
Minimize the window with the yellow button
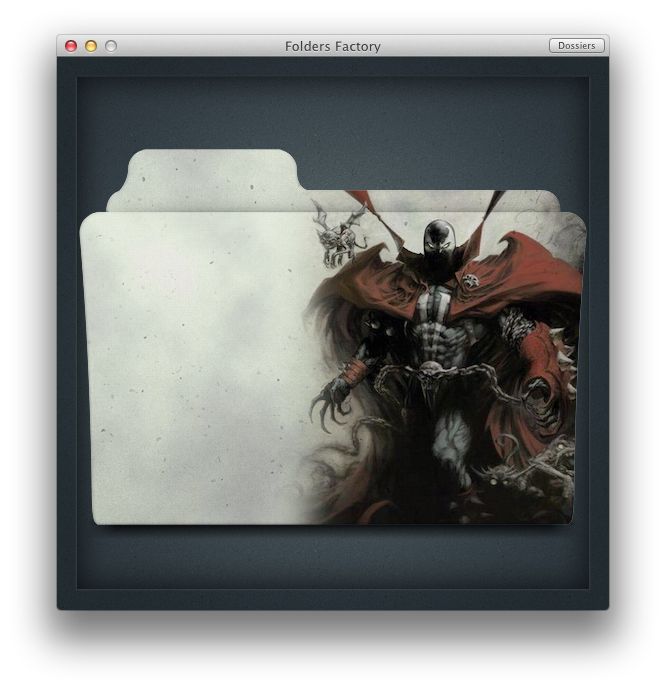point(91,46)
